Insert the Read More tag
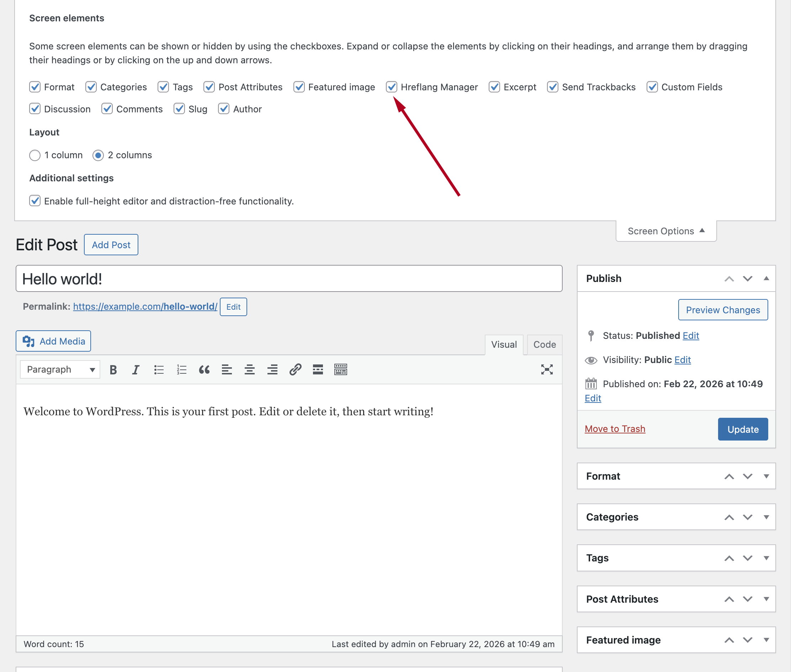This screenshot has height=672, width=791. [x=317, y=369]
